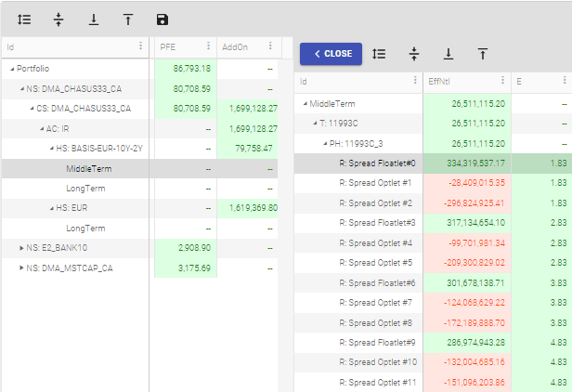Select row R: Spread Floatlet#0

pos(433,163)
